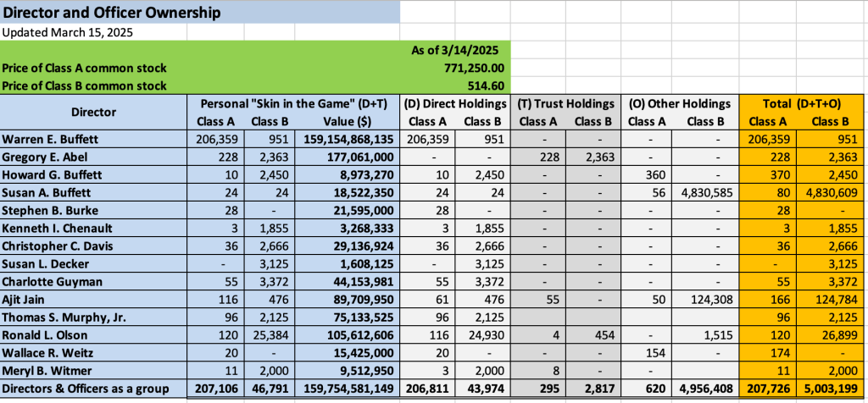Image resolution: width=868 pixels, height=403 pixels.
Task: Select the 154 Other Holdings cell for Weitz
Action: pyautogui.click(x=647, y=353)
